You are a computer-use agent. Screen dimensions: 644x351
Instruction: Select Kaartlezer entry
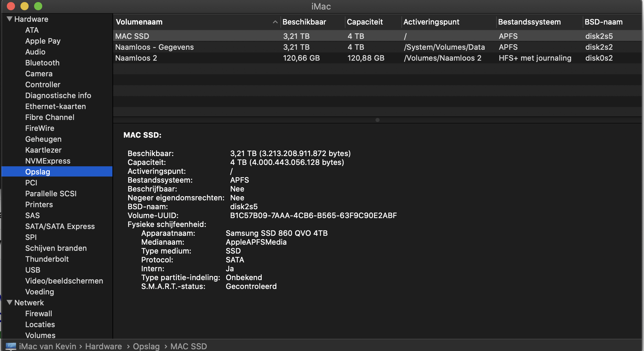43,150
